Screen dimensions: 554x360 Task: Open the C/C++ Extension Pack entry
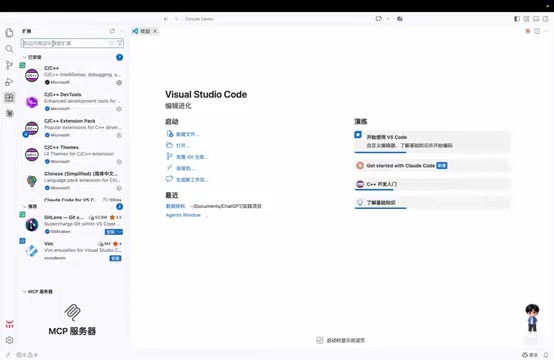[72, 128]
